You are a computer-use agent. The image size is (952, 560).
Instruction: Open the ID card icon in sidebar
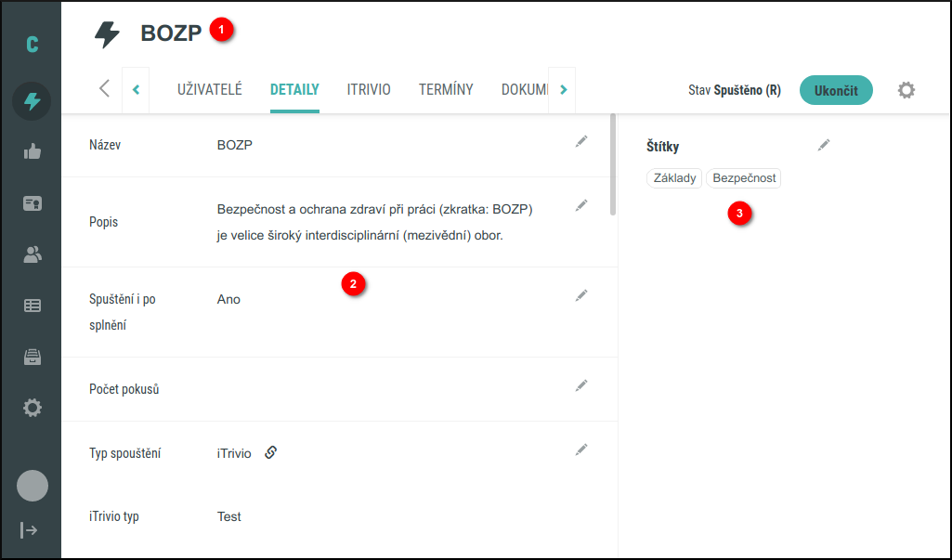click(32, 203)
